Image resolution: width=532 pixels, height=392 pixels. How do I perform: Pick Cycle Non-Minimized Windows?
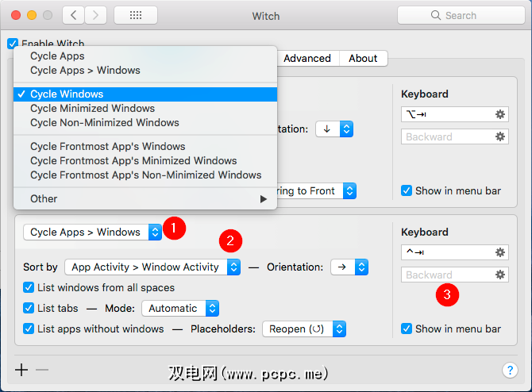pos(145,122)
